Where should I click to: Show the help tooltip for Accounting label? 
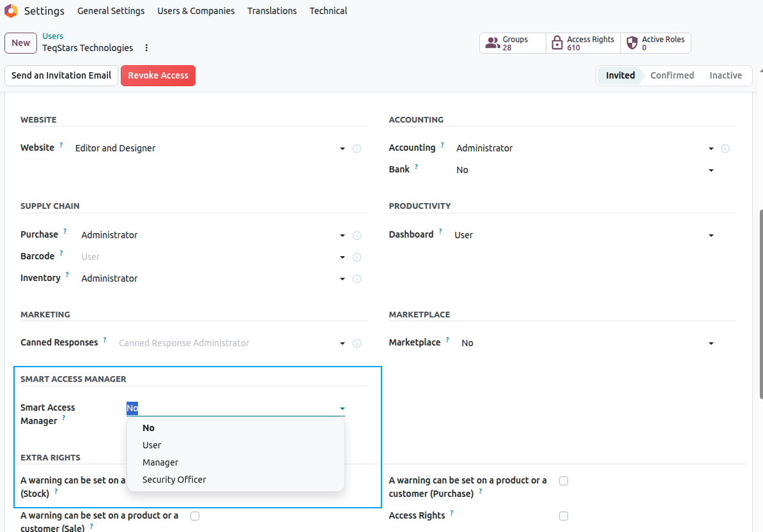[x=442, y=145]
